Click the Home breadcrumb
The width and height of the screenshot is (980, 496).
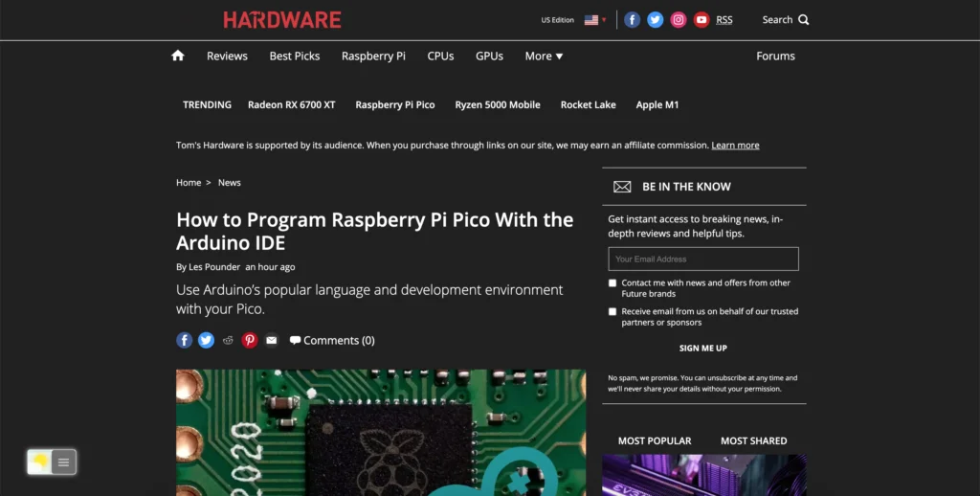[189, 183]
